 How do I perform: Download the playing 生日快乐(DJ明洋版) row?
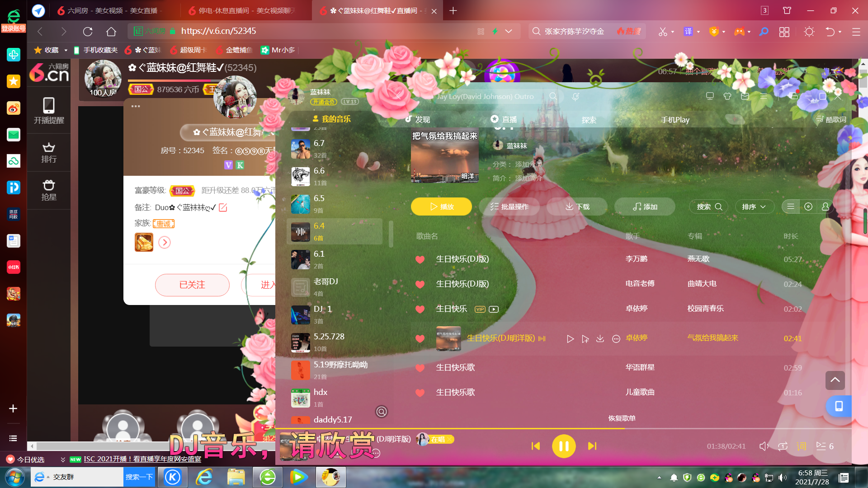point(600,338)
